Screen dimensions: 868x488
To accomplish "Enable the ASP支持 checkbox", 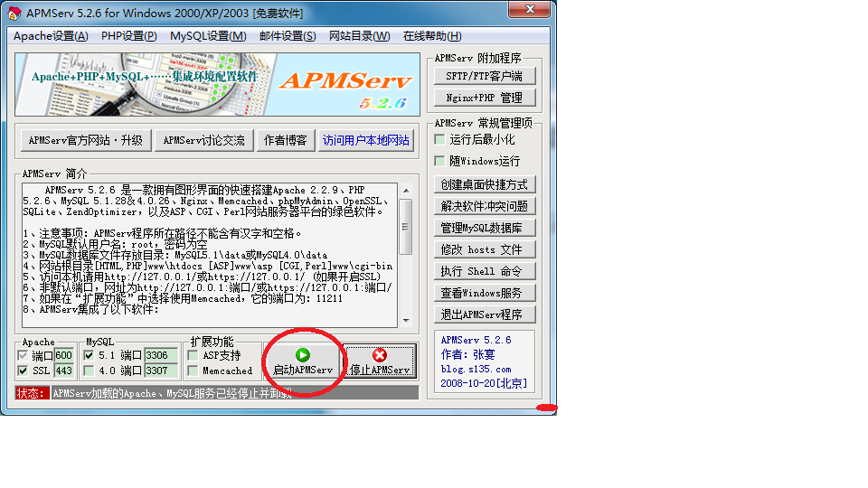I will [193, 355].
